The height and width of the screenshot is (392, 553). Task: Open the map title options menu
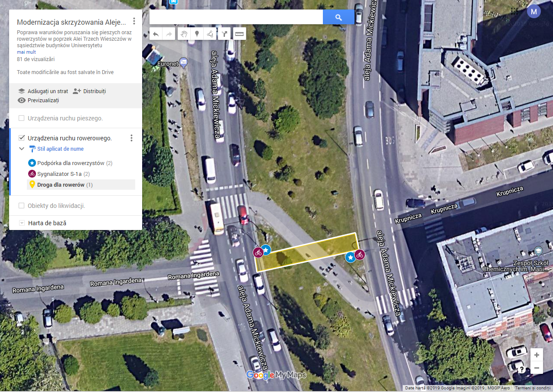134,21
